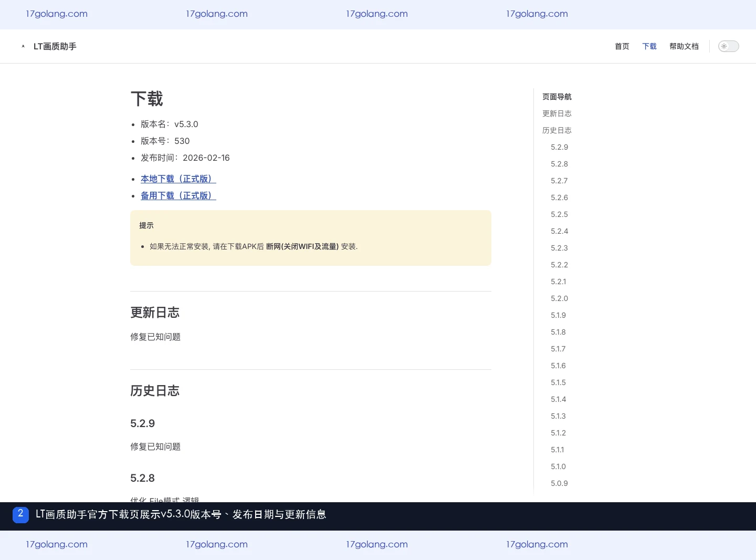This screenshot has height=560, width=756.
Task: Click the 版本名：v5.3.0 line
Action: click(170, 124)
